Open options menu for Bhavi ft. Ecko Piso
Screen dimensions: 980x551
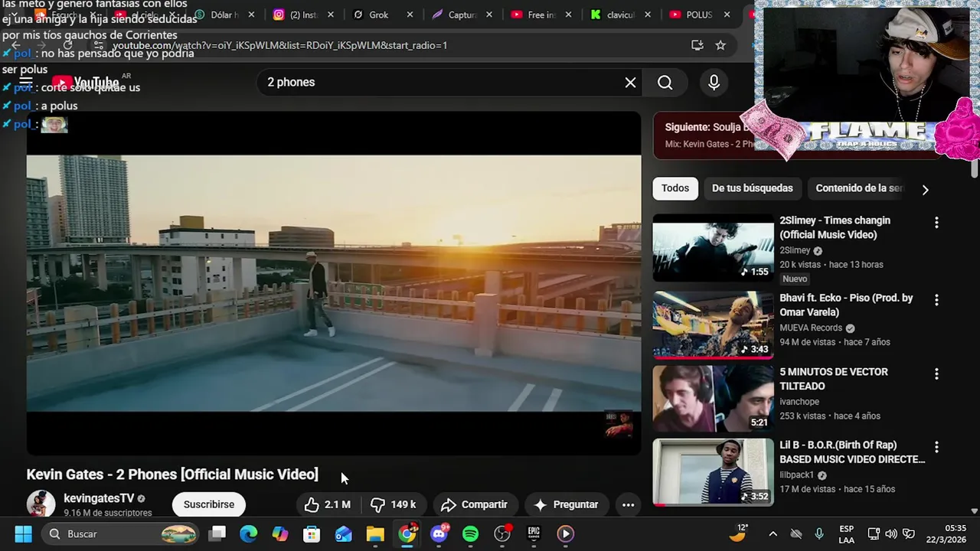pos(936,300)
